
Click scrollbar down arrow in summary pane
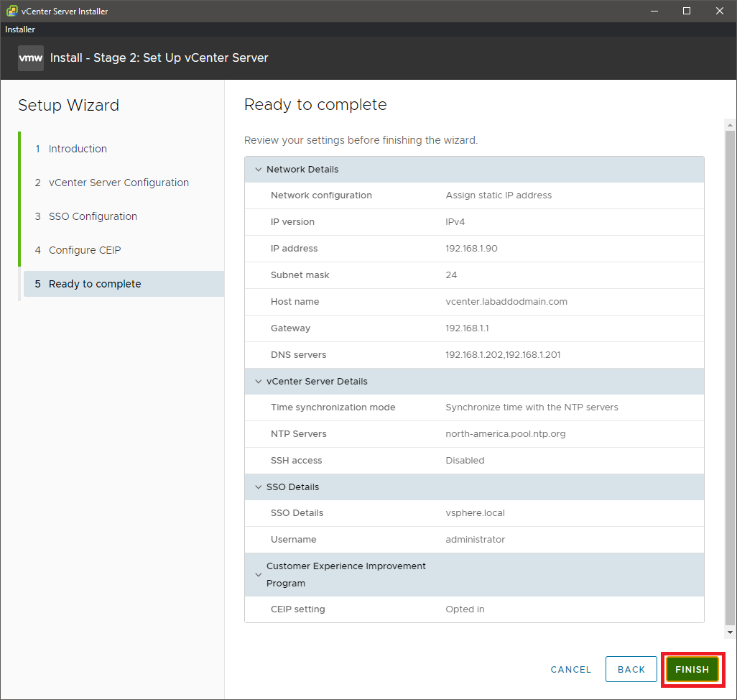730,632
